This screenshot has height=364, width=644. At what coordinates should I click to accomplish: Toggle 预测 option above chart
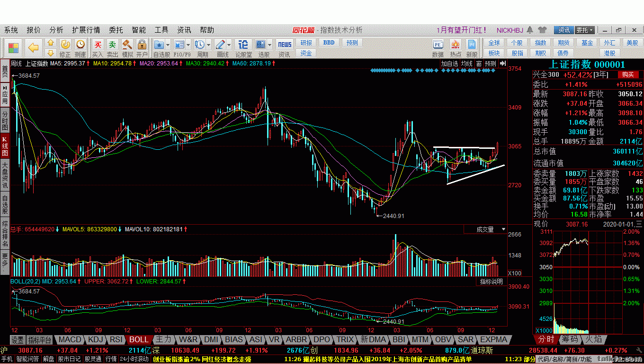tap(491, 64)
